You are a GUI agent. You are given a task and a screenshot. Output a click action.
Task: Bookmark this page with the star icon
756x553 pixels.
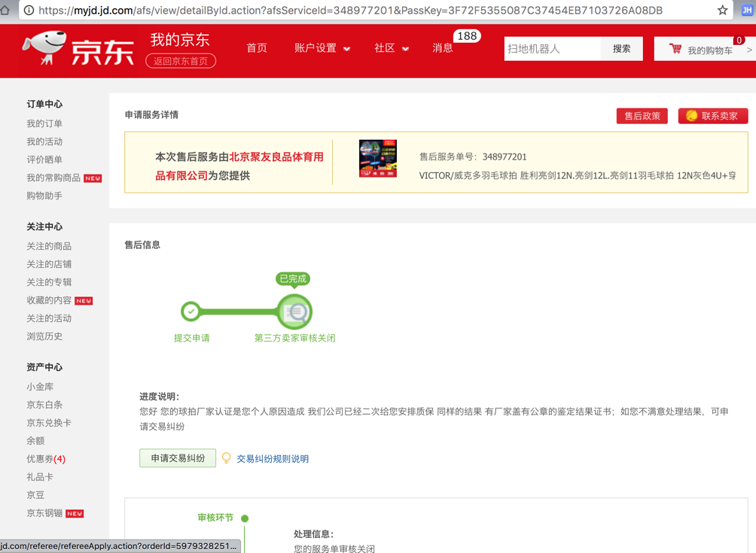click(722, 10)
